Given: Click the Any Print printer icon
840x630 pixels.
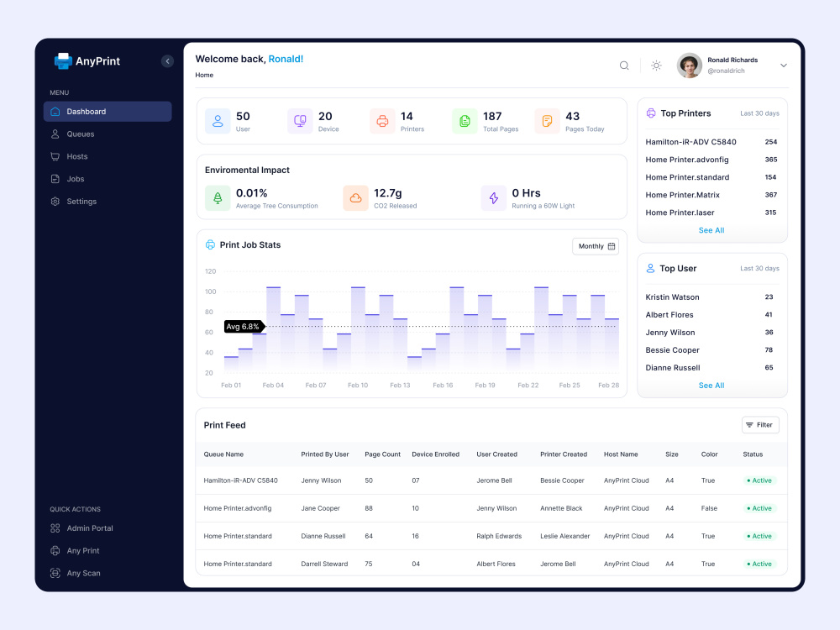Looking at the screenshot, I should 55,551.
